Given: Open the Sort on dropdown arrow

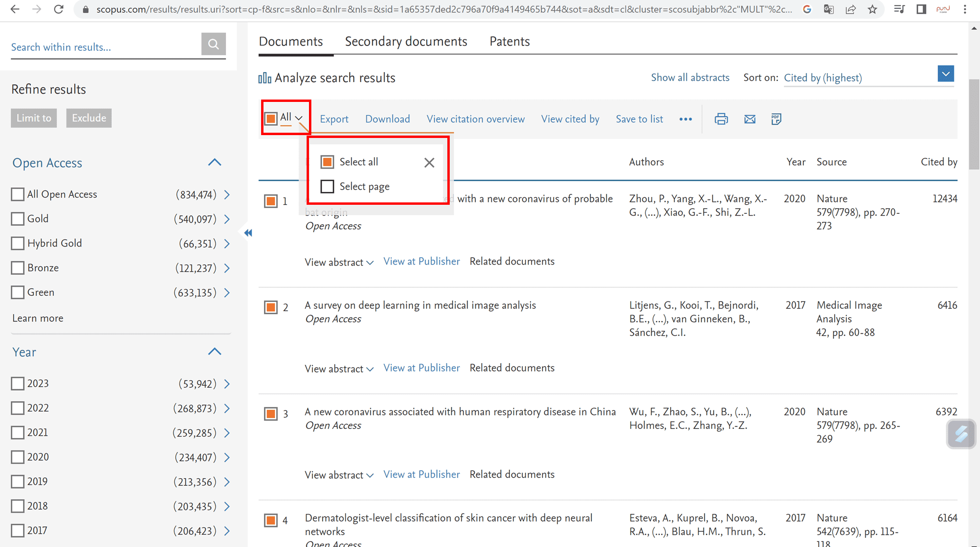Looking at the screenshot, I should pyautogui.click(x=945, y=74).
